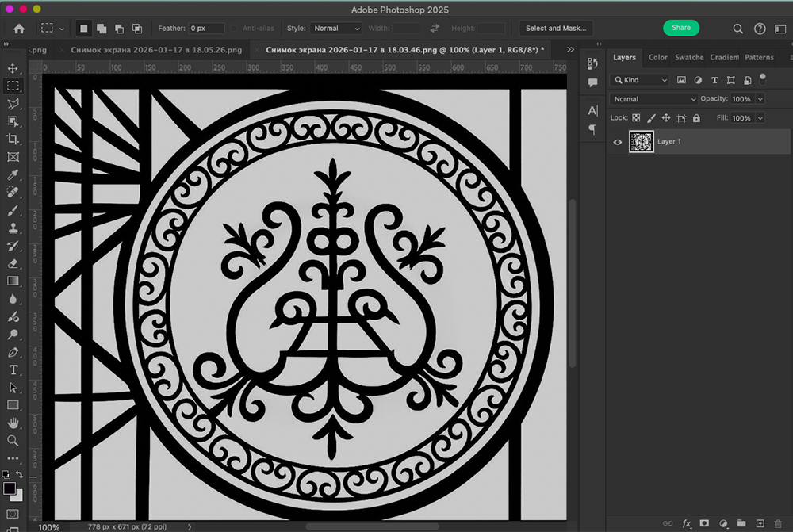Choose Intersect with selection mode

[x=137, y=29]
